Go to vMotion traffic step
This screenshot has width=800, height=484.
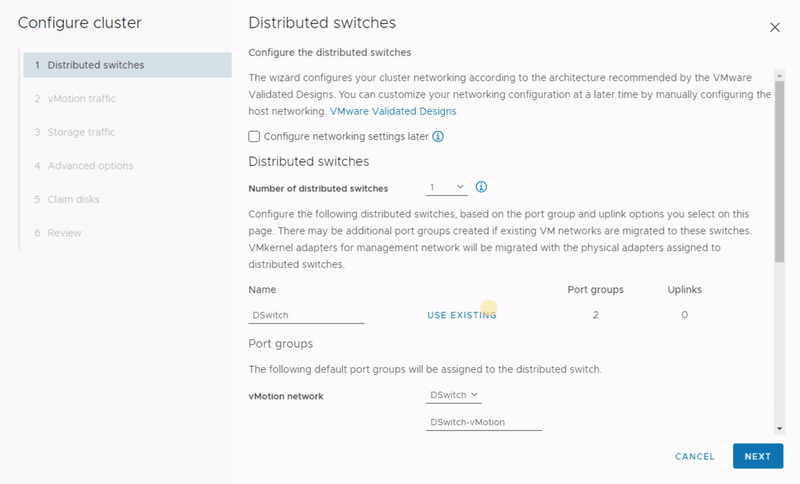(81, 98)
